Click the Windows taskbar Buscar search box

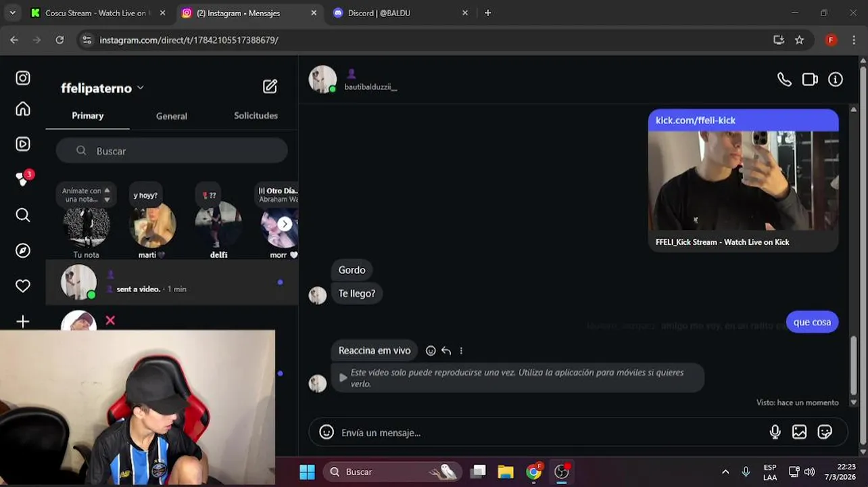(x=392, y=471)
